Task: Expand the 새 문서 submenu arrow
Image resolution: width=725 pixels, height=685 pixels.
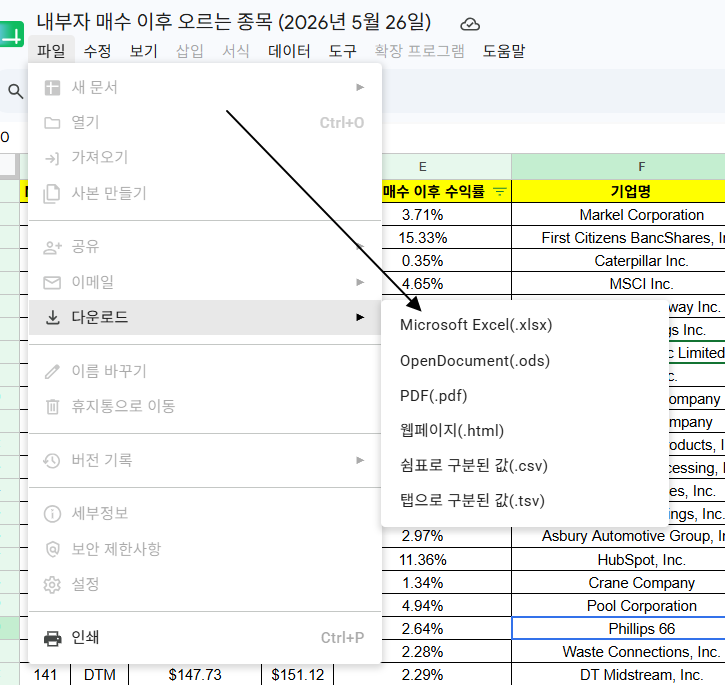Action: 360,87
